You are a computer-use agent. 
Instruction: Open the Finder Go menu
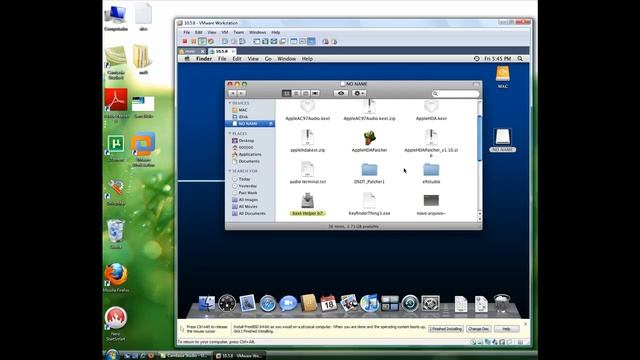click(x=268, y=59)
